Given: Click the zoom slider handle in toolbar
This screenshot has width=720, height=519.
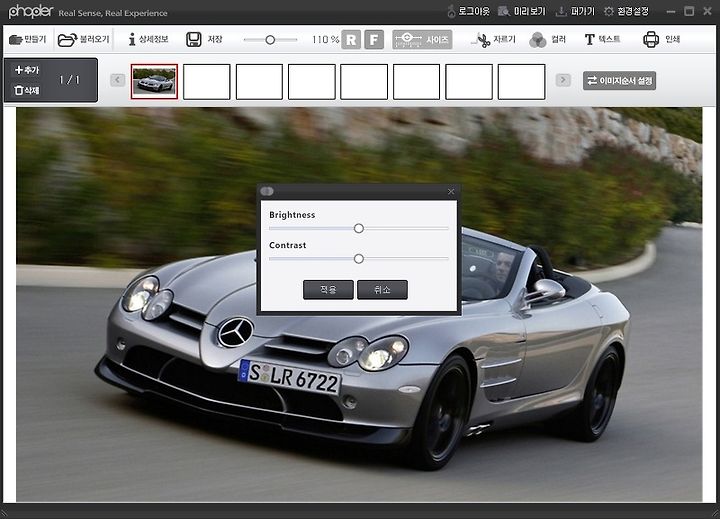Looking at the screenshot, I should tap(270, 40).
